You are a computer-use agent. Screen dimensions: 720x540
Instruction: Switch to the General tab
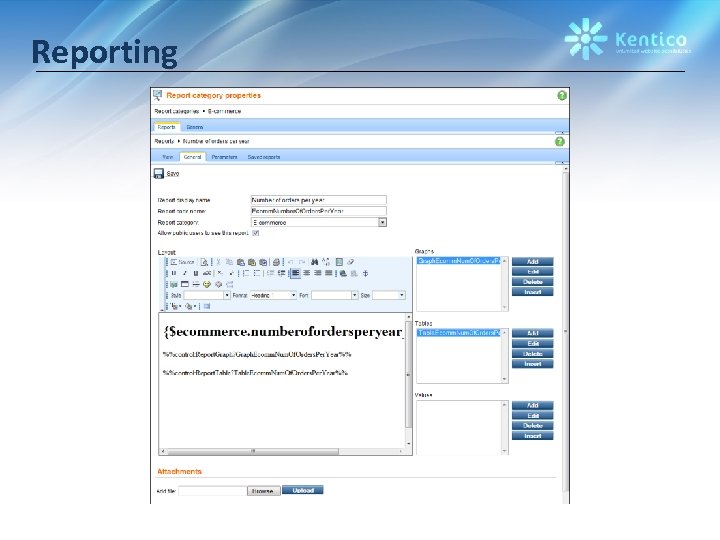192,157
